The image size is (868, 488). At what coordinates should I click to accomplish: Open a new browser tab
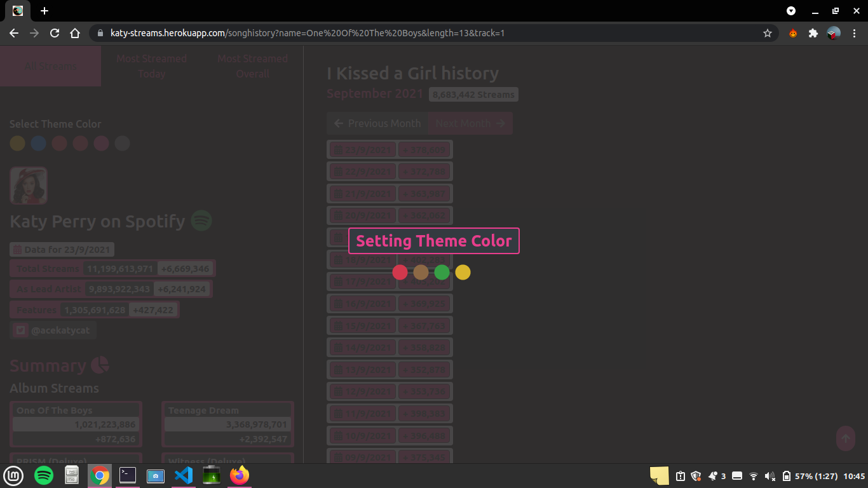(x=44, y=11)
